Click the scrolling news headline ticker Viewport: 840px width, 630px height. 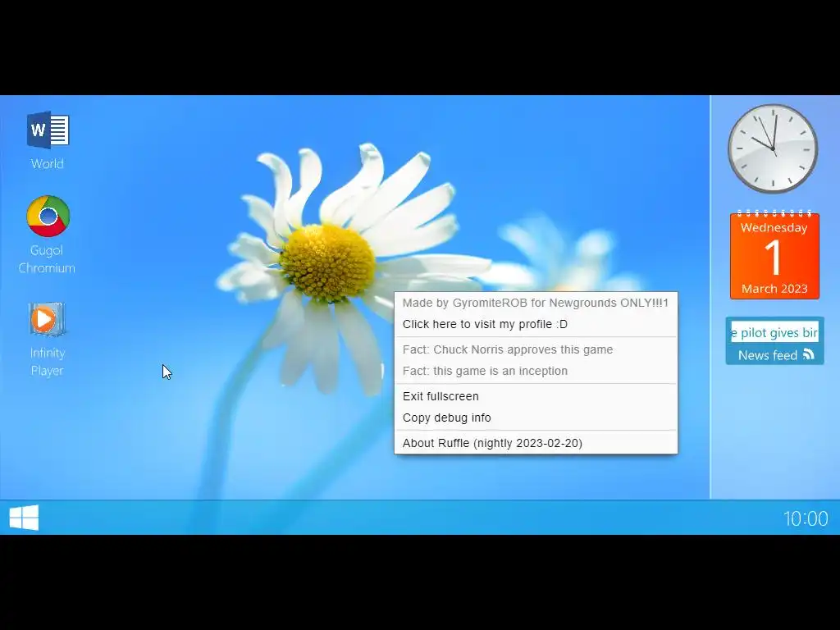[x=774, y=332]
